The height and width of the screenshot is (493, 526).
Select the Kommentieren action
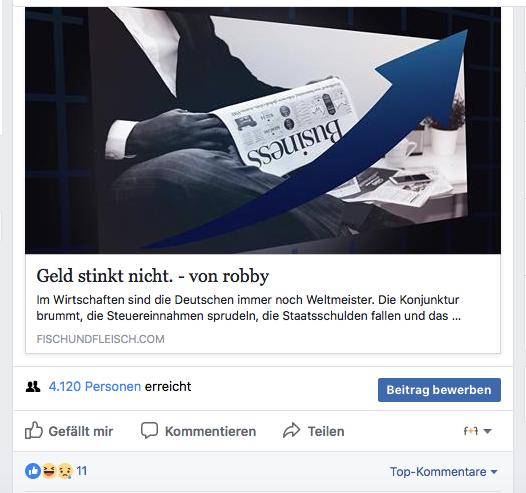coord(210,431)
